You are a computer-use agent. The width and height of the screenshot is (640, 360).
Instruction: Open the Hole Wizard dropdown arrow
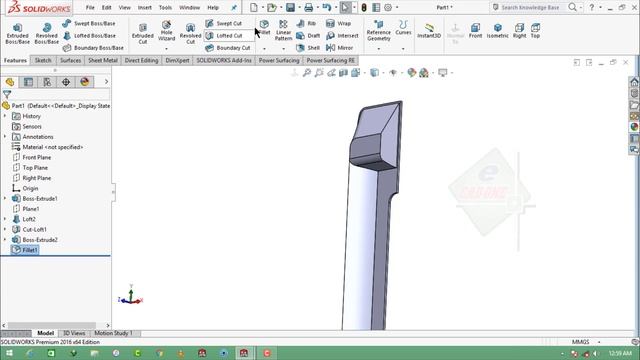coord(166,49)
